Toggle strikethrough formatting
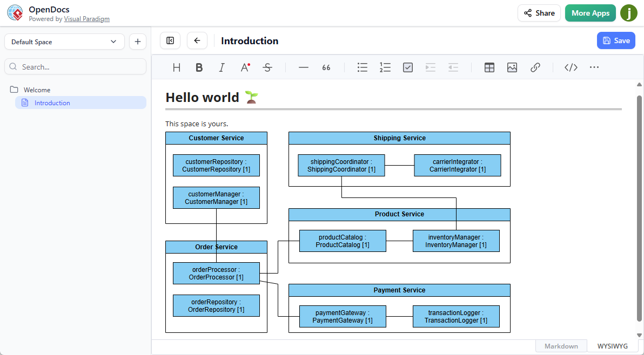Image resolution: width=644 pixels, height=355 pixels. click(x=267, y=67)
